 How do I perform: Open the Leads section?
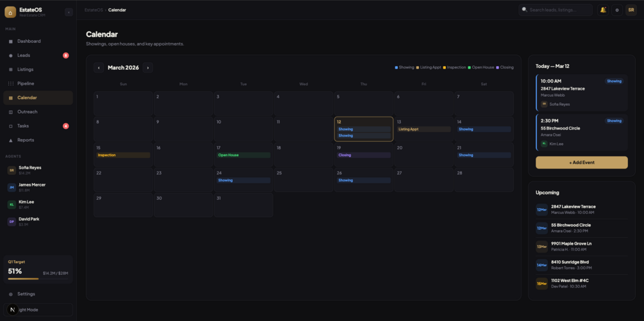click(x=38, y=55)
